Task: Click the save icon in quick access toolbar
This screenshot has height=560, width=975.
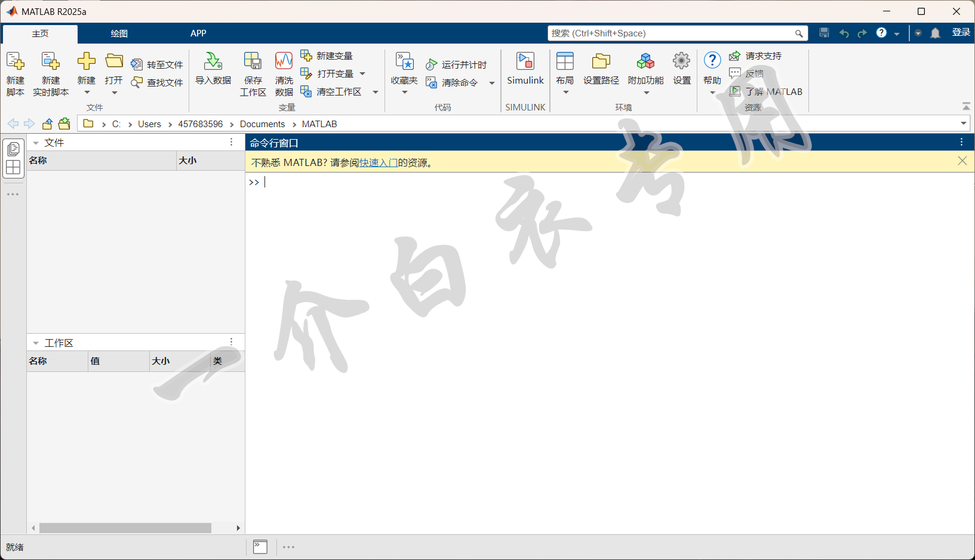Action: point(824,33)
